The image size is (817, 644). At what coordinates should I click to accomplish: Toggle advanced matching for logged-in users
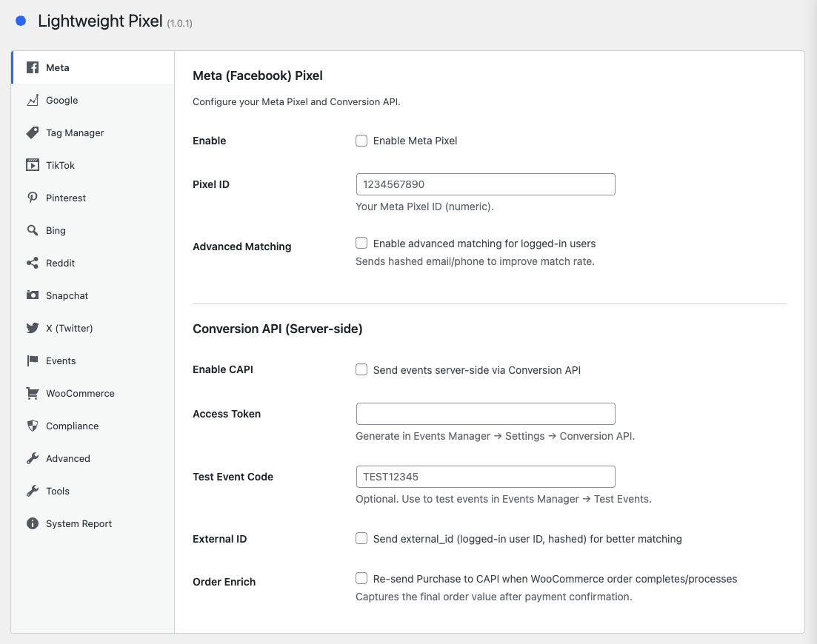[361, 243]
